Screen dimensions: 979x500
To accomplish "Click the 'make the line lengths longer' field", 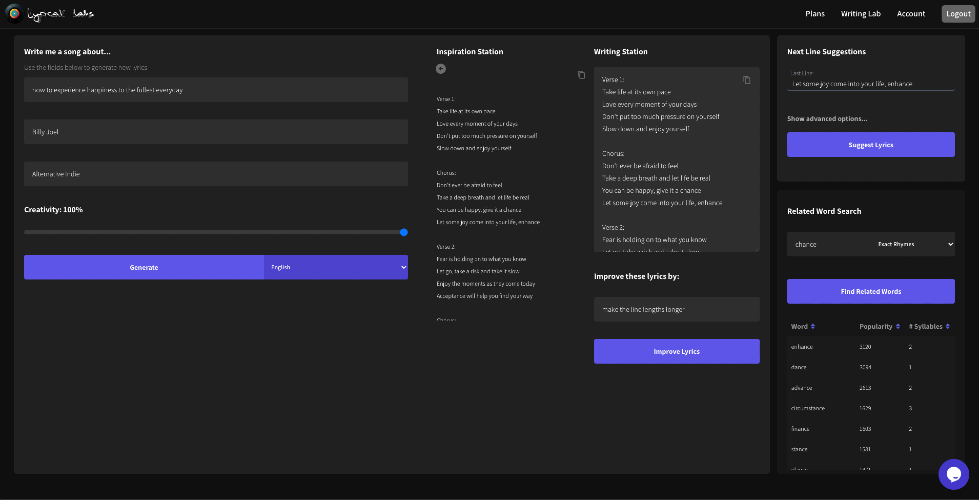I will click(676, 309).
